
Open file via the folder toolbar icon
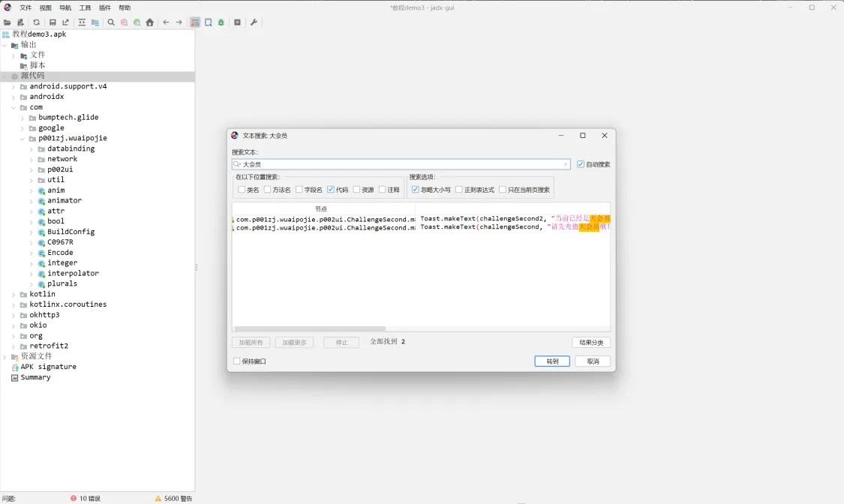pyautogui.click(x=7, y=22)
